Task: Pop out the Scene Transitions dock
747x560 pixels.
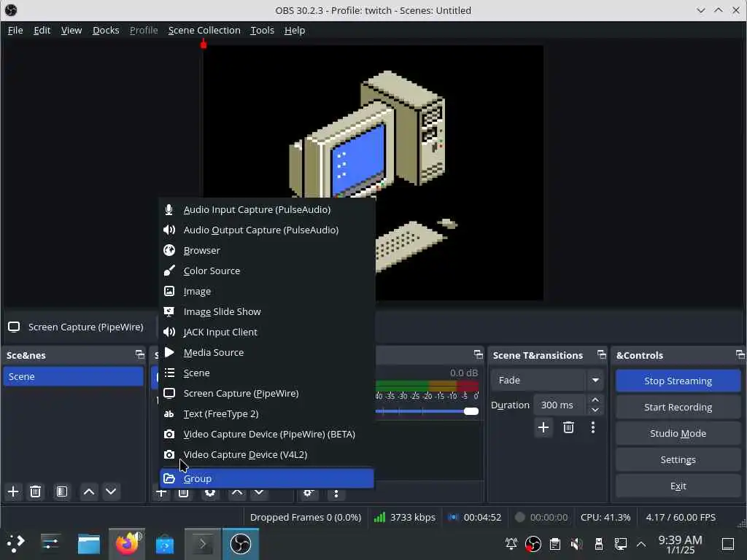Action: (602, 354)
